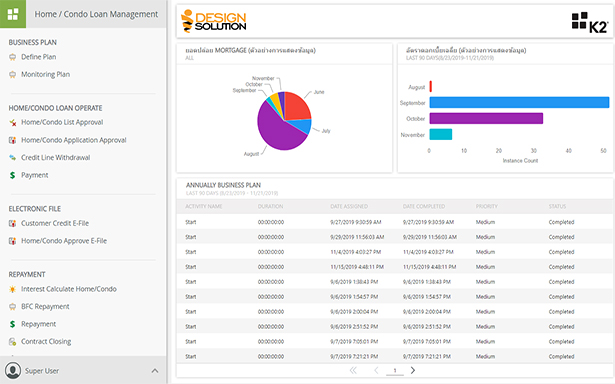Go to the next page arrow
The image size is (615, 384).
click(x=413, y=370)
